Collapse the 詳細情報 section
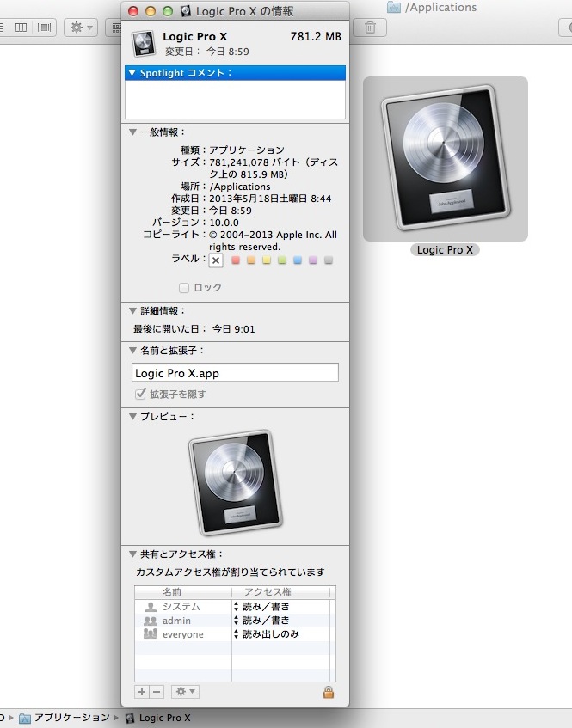 click(x=132, y=310)
